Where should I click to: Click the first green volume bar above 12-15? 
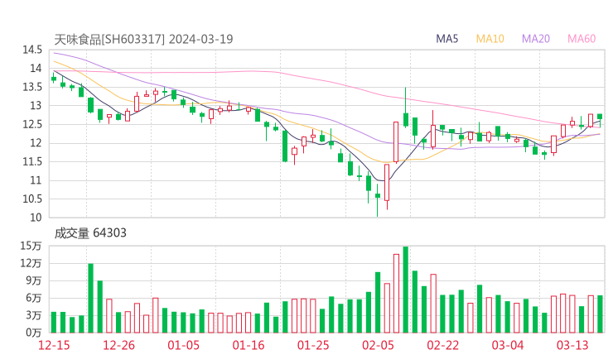(x=54, y=323)
